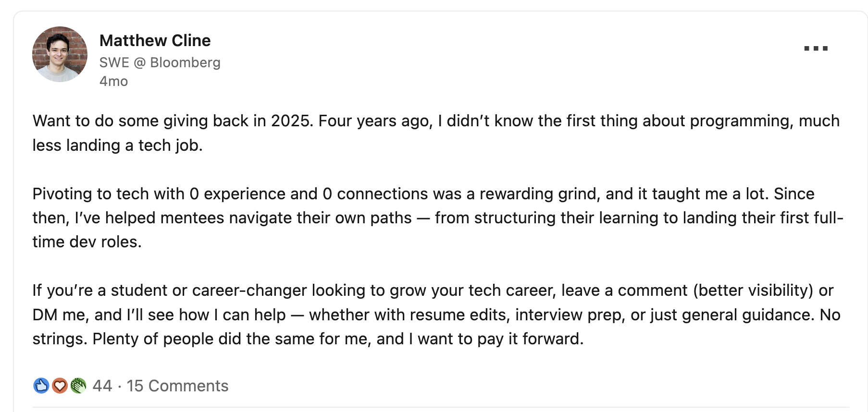
Task: Click the green clapping Celebrate reaction icon
Action: pos(78,386)
